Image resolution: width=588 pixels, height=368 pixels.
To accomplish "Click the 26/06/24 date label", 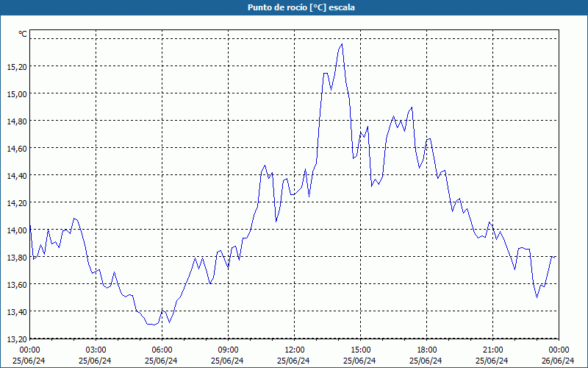I will pyautogui.click(x=558, y=361).
